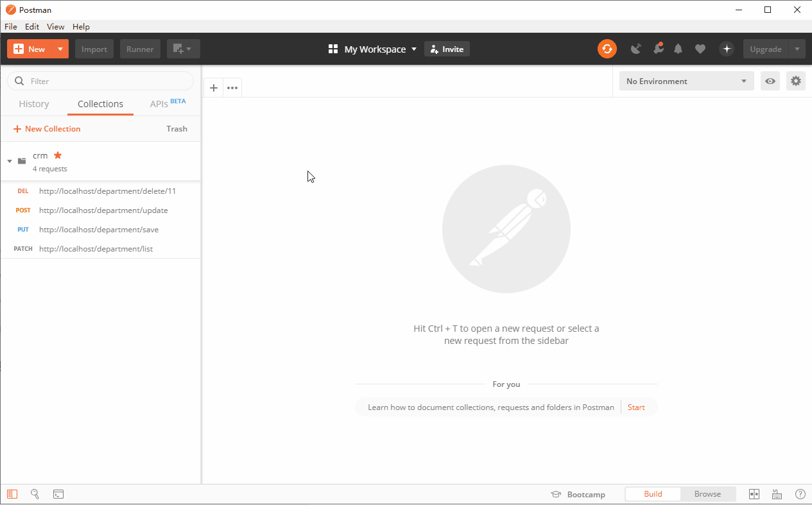Switch to the APIs BETA tab
Viewport: 812px width, 505px height.
coord(168,103)
